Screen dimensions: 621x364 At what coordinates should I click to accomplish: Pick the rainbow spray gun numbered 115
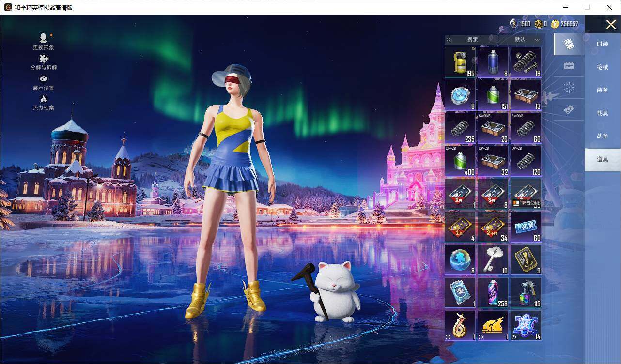[x=526, y=292]
